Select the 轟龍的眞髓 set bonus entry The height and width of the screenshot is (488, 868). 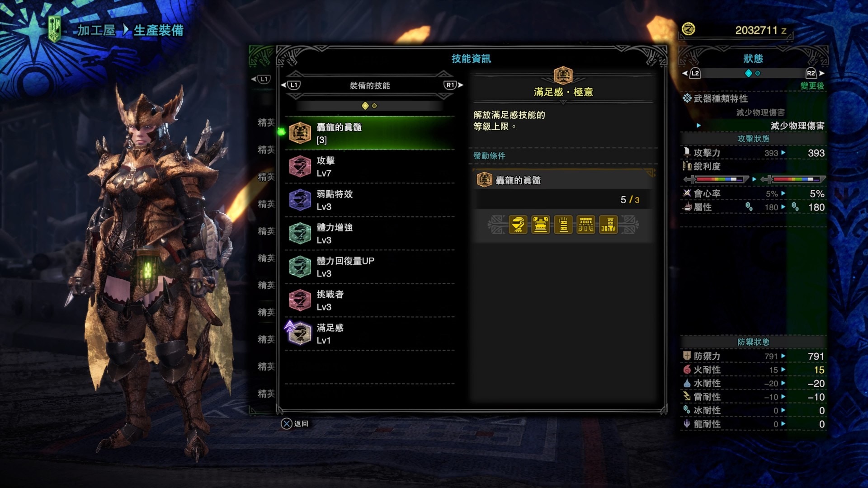click(370, 133)
